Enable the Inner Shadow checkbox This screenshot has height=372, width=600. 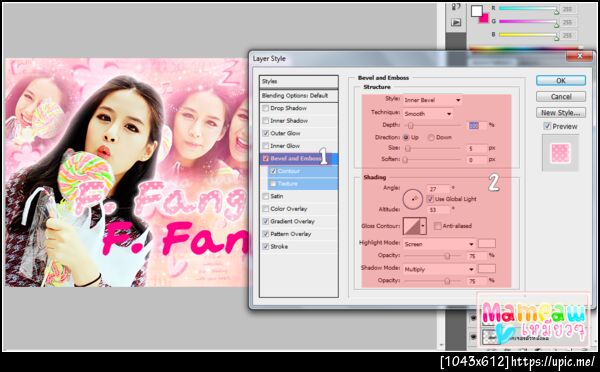pyautogui.click(x=266, y=121)
